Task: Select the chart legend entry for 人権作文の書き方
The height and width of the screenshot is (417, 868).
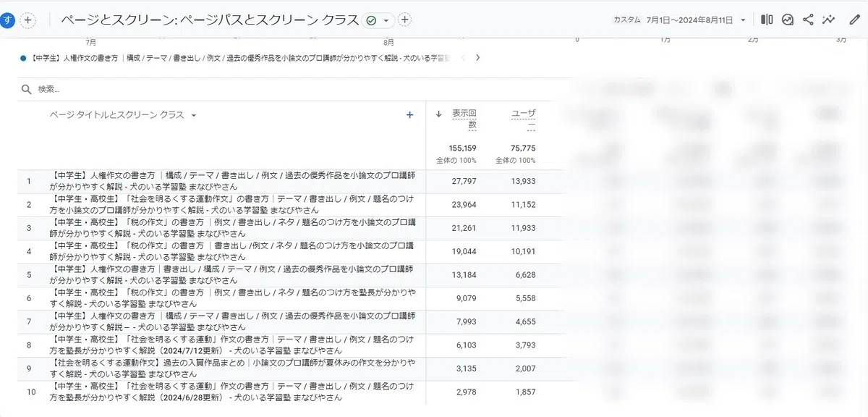Action: click(x=237, y=57)
